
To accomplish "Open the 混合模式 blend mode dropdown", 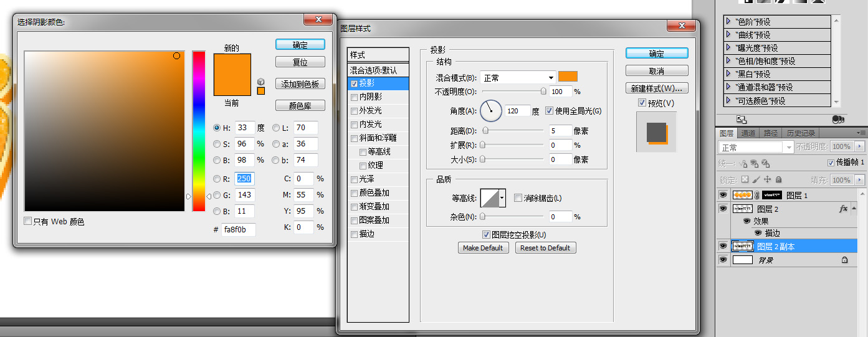I will point(518,77).
